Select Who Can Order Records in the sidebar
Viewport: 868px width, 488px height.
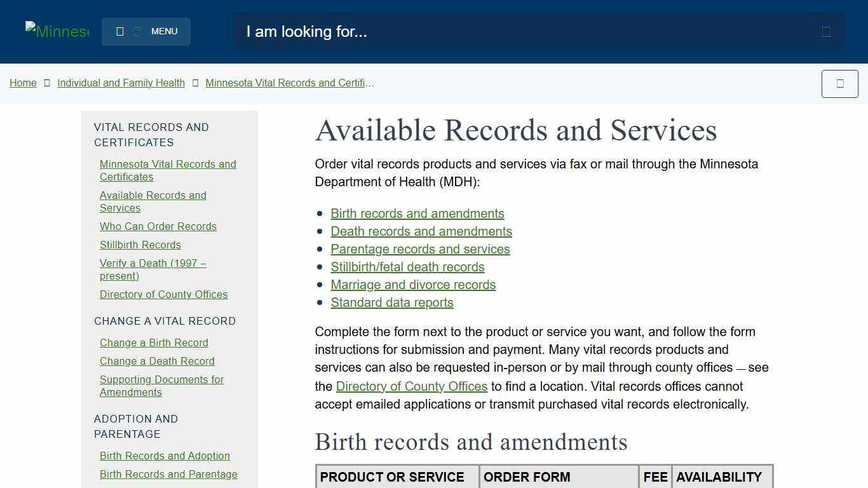(x=158, y=226)
